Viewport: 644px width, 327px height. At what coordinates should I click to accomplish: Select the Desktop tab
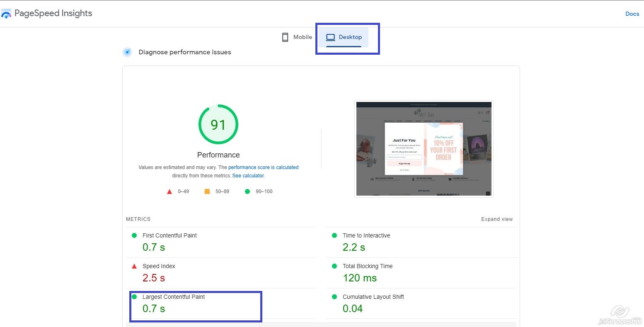(344, 37)
